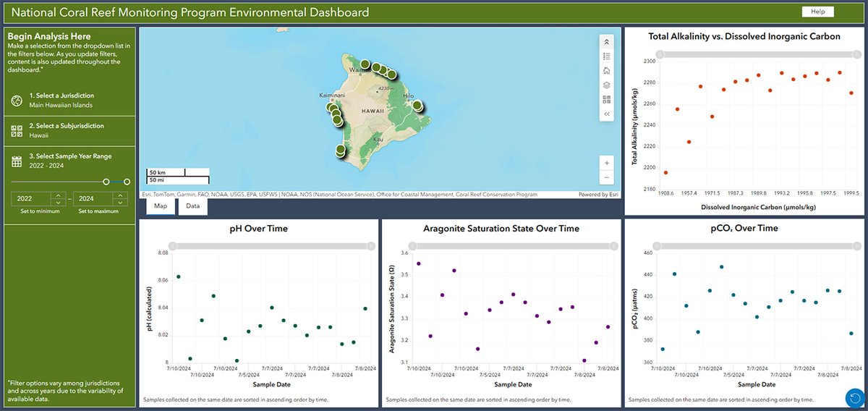Viewport: 868px width, 411px height.
Task: Click the pH Over Time chart title
Action: coord(258,229)
